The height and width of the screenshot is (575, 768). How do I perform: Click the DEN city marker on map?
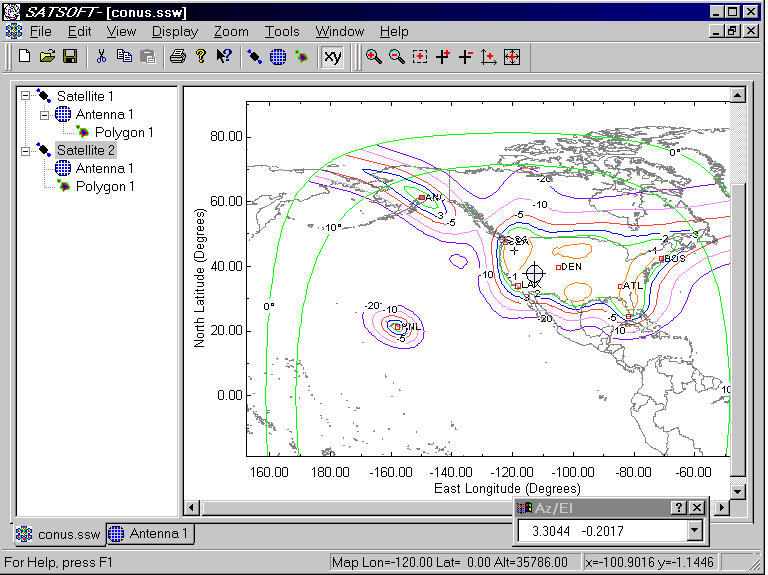pyautogui.click(x=558, y=267)
